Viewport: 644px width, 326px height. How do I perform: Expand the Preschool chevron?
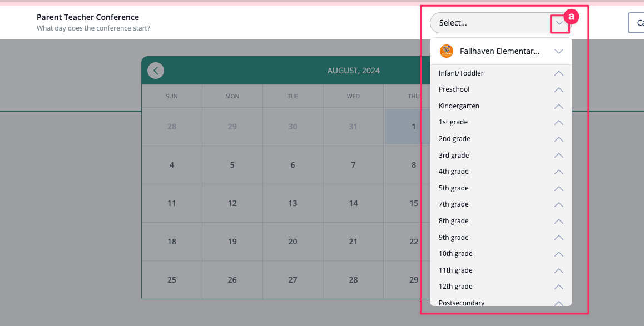[559, 89]
